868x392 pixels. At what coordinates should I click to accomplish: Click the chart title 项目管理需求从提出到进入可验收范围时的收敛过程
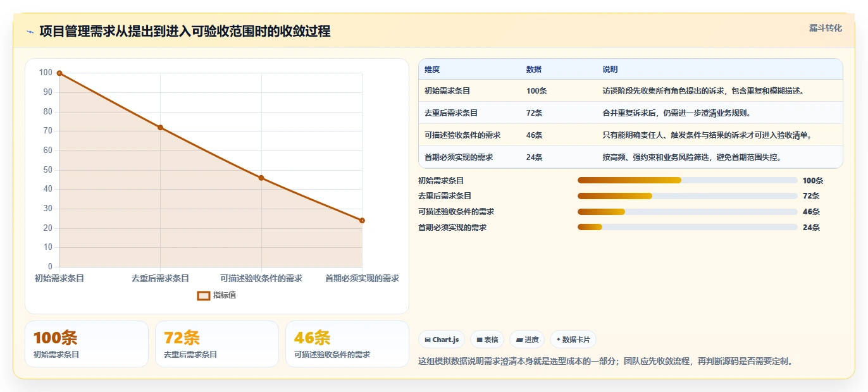pyautogui.click(x=185, y=32)
